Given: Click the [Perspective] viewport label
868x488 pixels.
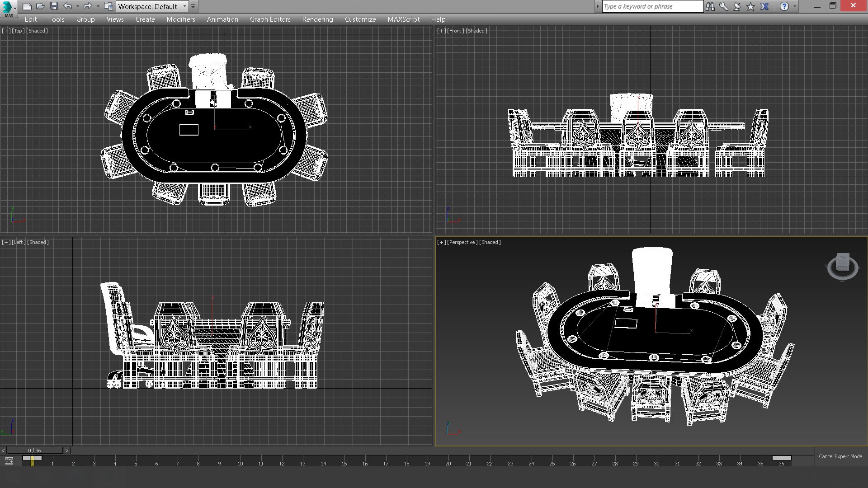Looking at the screenshot, I should 462,242.
